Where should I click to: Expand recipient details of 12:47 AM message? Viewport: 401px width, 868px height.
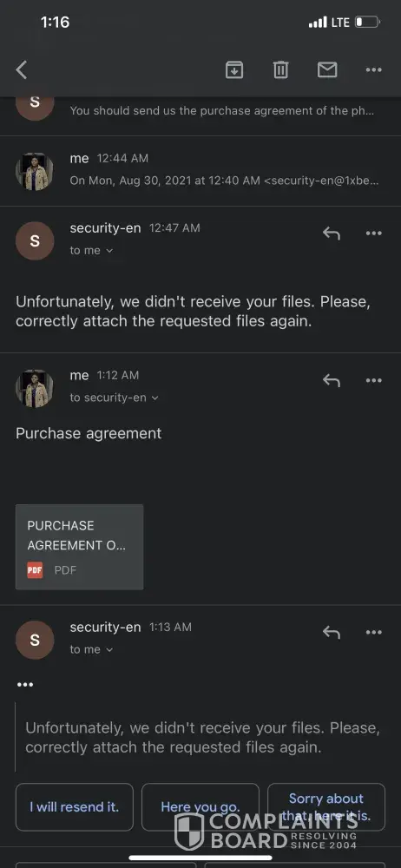[91, 250]
